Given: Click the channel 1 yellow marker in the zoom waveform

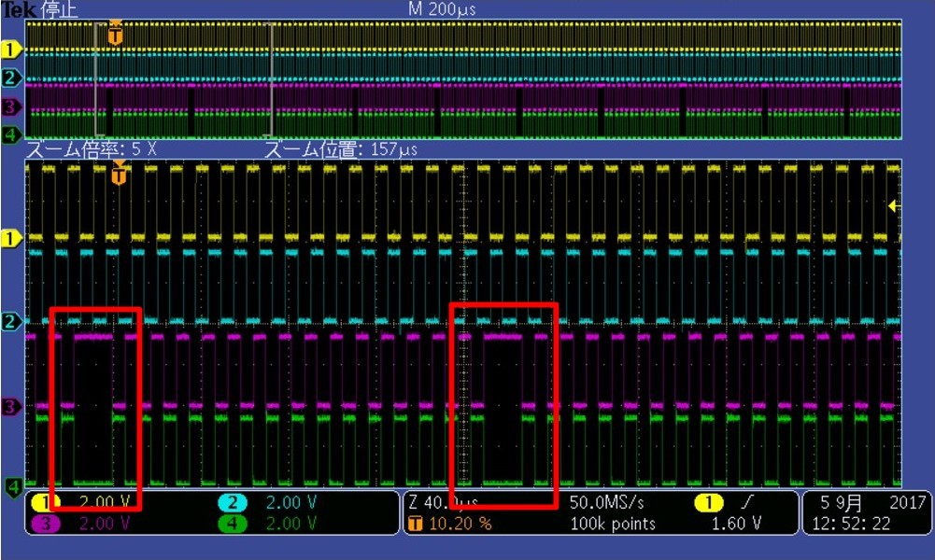Looking at the screenshot, I should point(10,239).
